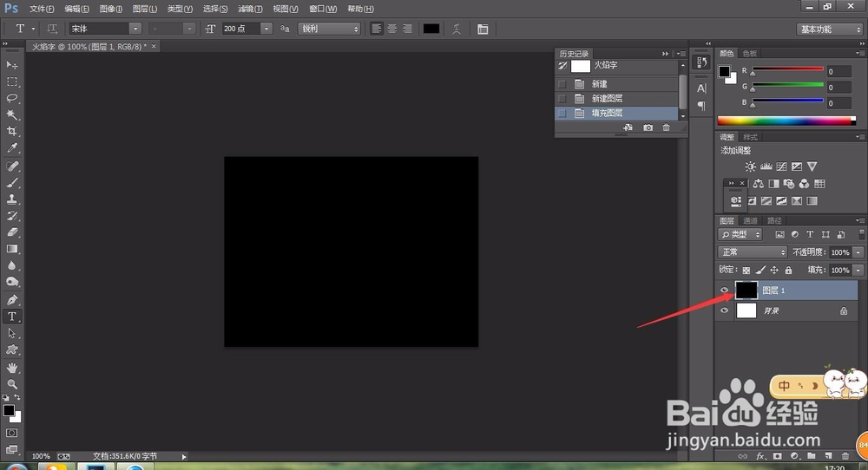Viewport: 868px width, 470px height.
Task: Open the 填充 fill dropdown arrow
Action: (x=858, y=271)
